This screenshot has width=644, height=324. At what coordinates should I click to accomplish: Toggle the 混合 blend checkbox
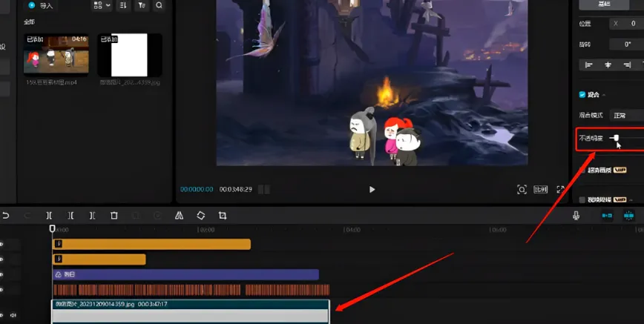point(582,94)
